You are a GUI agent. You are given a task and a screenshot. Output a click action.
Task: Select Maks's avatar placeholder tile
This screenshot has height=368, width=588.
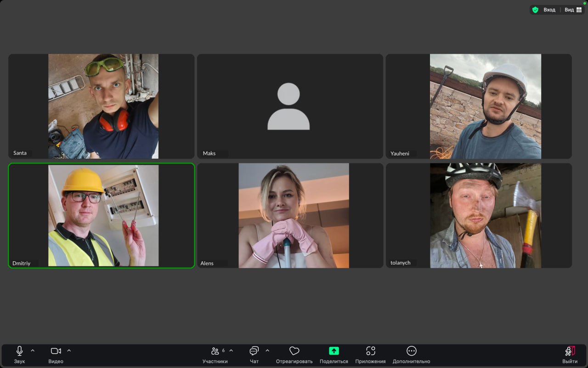point(290,106)
